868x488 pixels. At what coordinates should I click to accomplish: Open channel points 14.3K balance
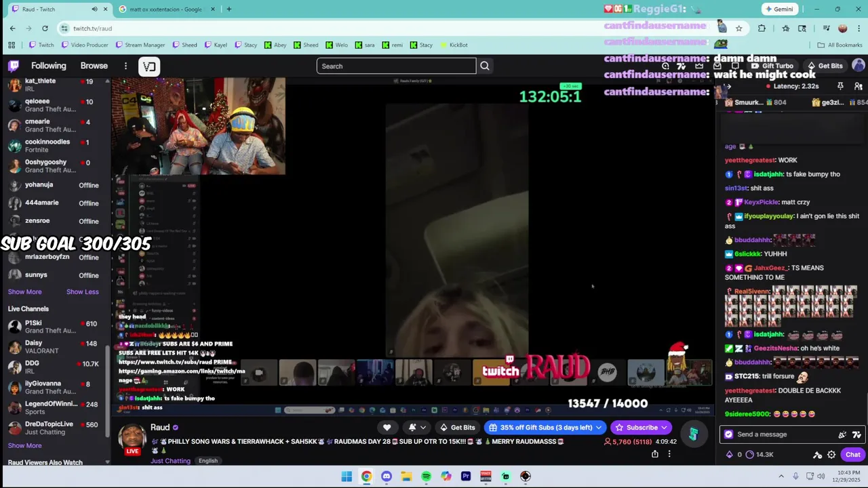pos(759,455)
